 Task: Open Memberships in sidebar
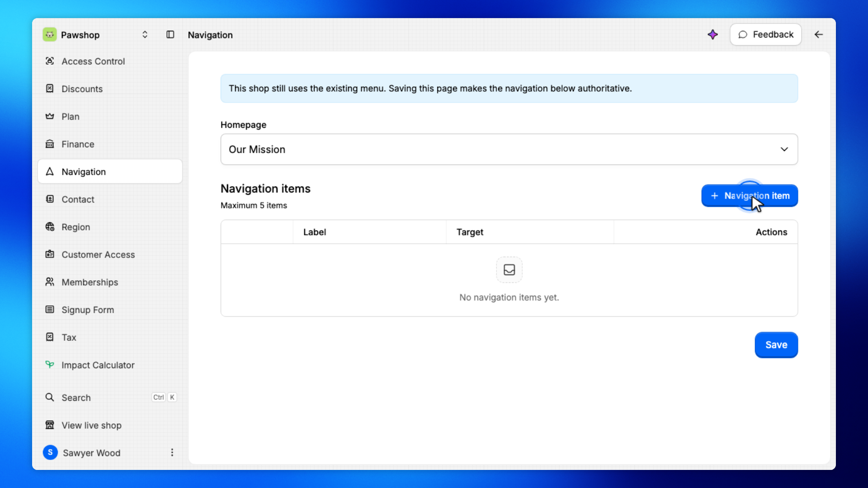pos(110,282)
